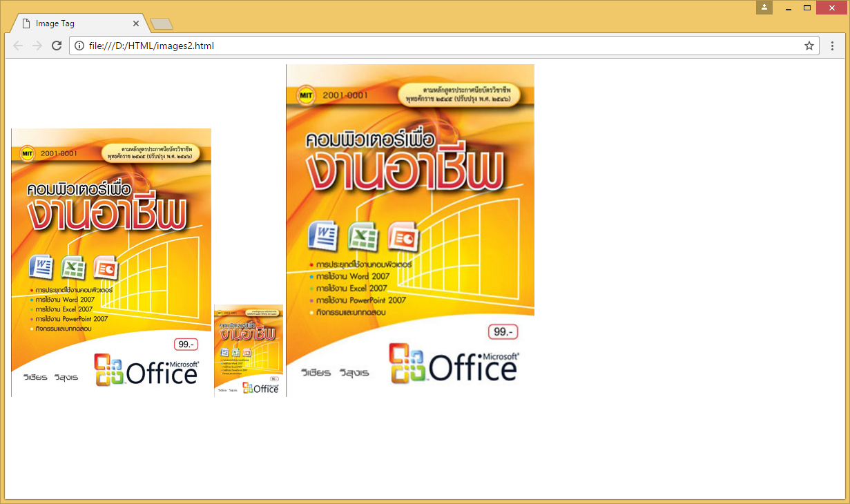Click the medium book cover image

point(111,263)
